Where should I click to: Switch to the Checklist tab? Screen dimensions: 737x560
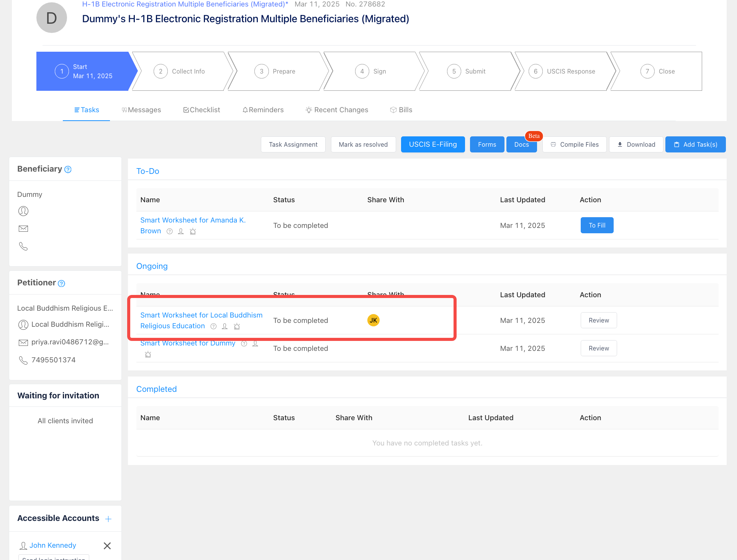(x=202, y=110)
